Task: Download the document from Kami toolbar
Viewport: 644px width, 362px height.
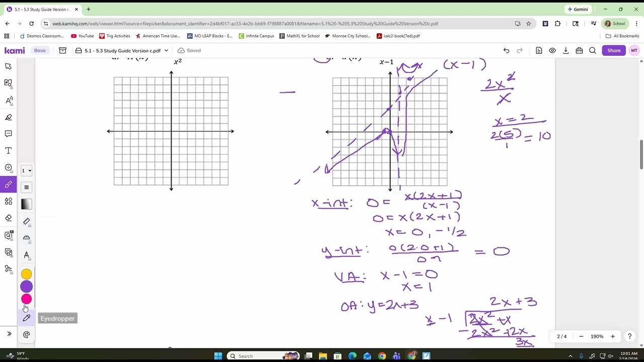Action: [x=566, y=50]
